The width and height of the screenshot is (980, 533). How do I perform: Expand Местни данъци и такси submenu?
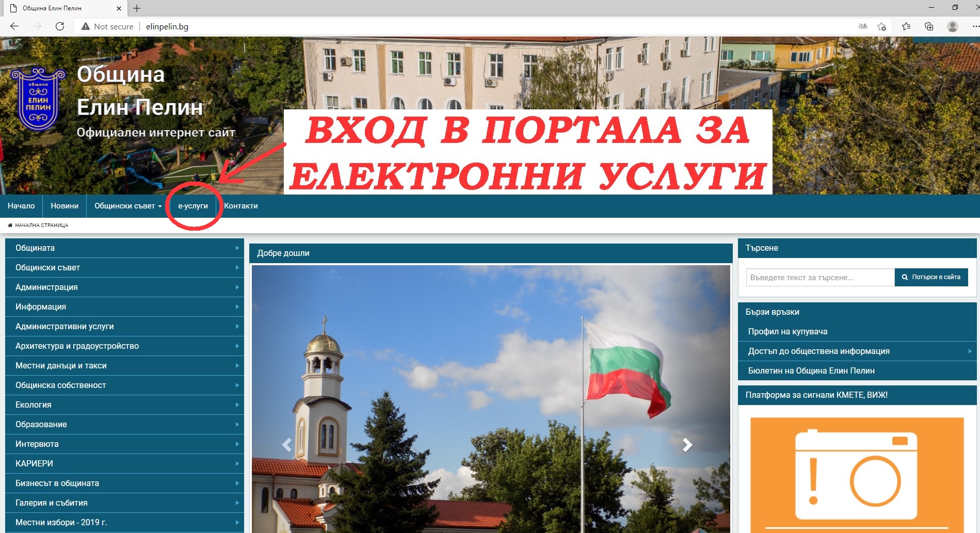pyautogui.click(x=124, y=366)
